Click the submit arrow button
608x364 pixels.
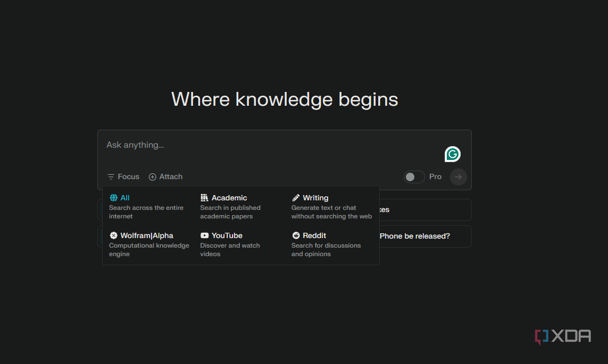click(x=459, y=177)
